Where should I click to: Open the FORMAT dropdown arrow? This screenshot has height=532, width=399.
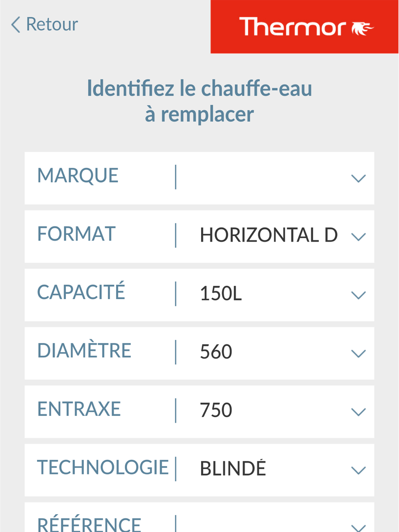click(358, 237)
